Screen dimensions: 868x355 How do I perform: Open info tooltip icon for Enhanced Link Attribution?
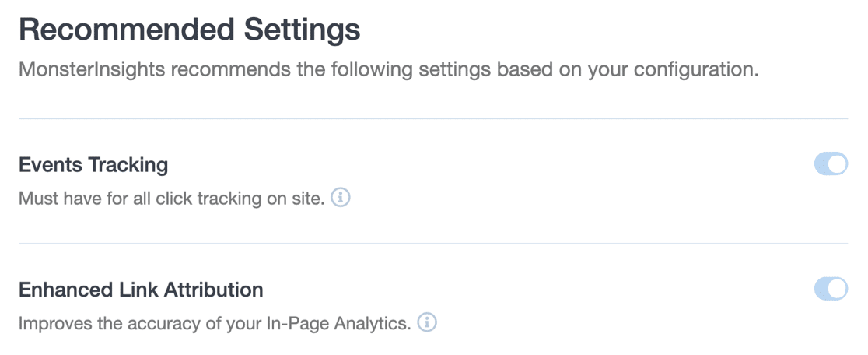[x=427, y=322]
